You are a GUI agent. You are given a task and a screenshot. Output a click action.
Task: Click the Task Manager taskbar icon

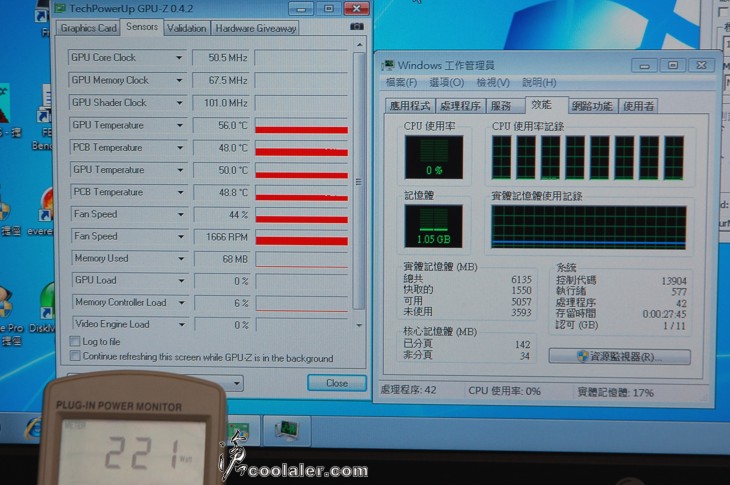[287, 430]
